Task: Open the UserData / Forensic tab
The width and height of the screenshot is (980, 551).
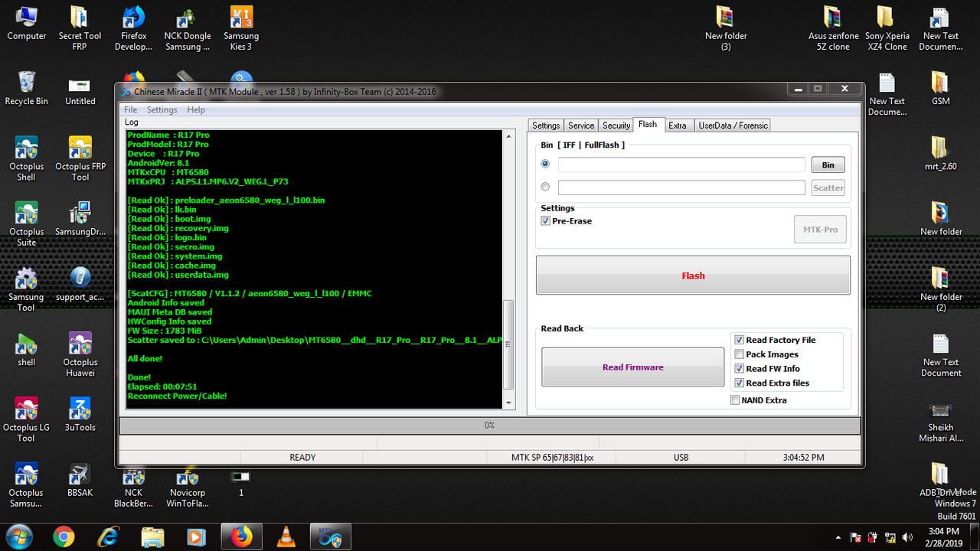Action: [x=732, y=126]
